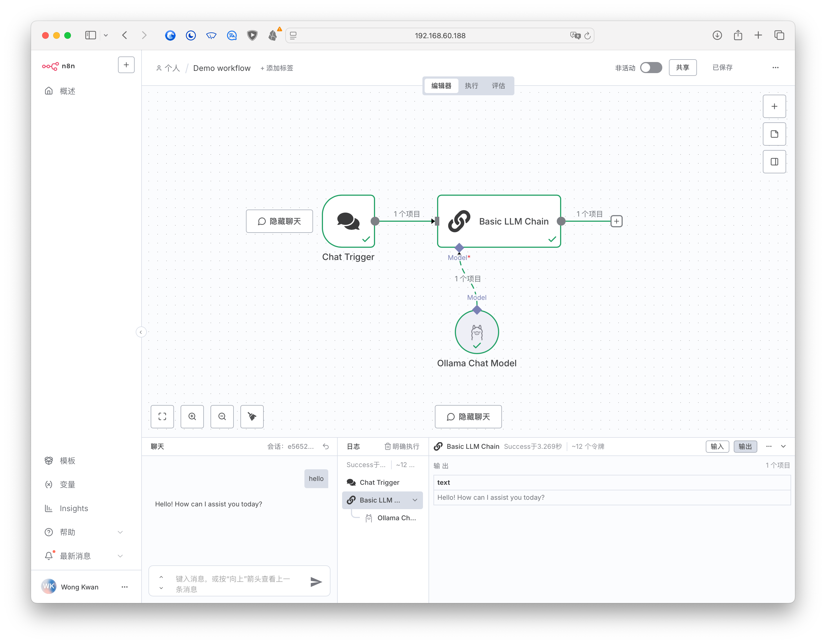This screenshot has width=826, height=644.
Task: Click the 共享 share button
Action: click(682, 68)
